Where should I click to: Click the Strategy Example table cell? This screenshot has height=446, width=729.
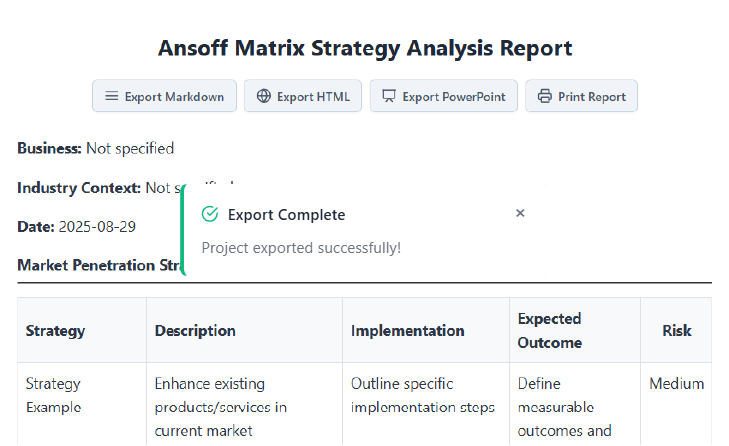coord(54,395)
